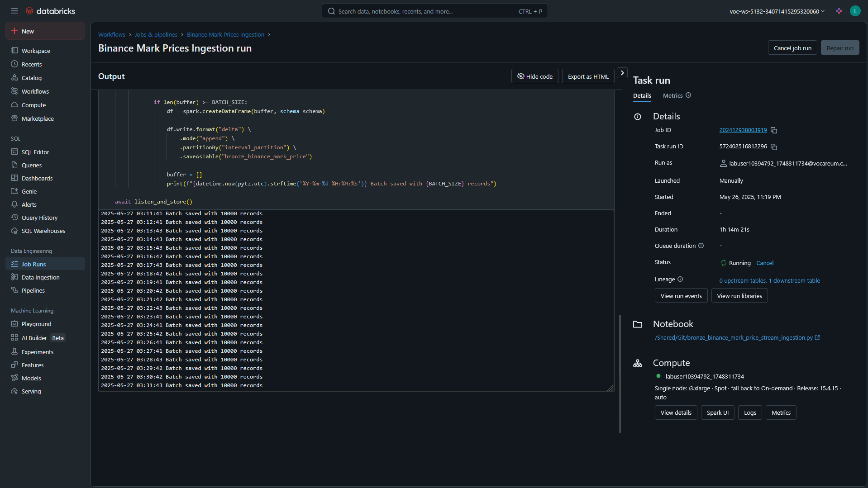The image size is (868, 488).
Task: Open Job Runs in the sidebar
Action: pos(45,264)
